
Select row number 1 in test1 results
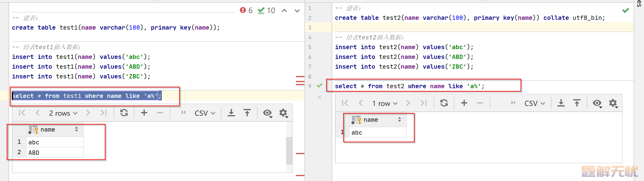(19, 142)
